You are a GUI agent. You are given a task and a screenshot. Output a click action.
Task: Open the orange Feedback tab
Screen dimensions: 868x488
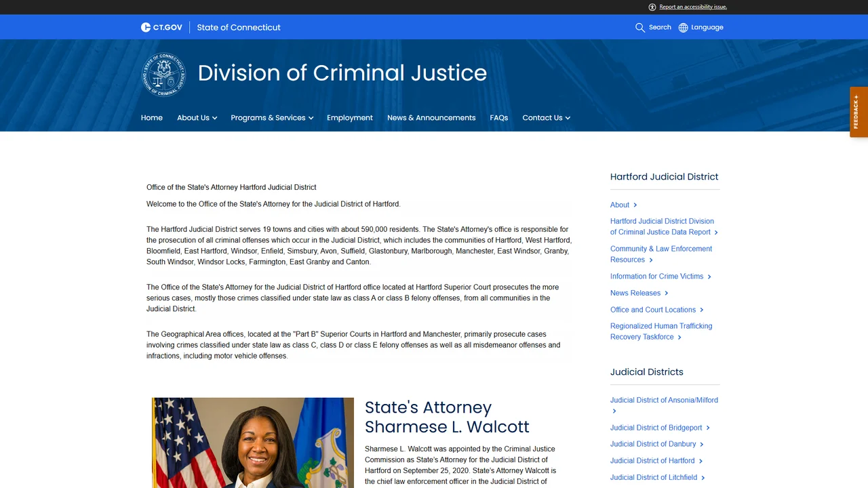(859, 112)
